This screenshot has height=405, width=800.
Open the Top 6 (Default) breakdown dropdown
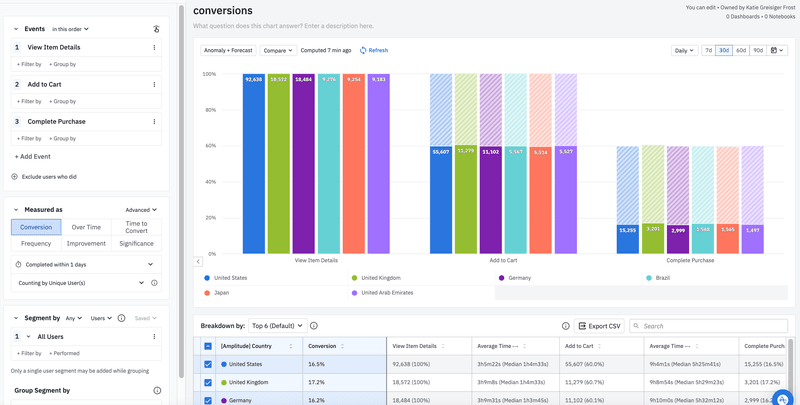277,326
